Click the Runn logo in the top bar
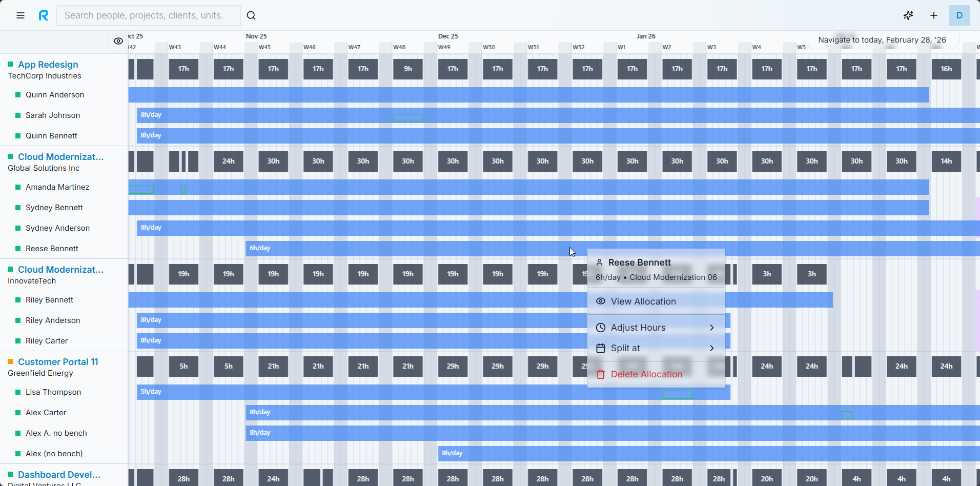Viewport: 980px width, 486px height. [44, 15]
